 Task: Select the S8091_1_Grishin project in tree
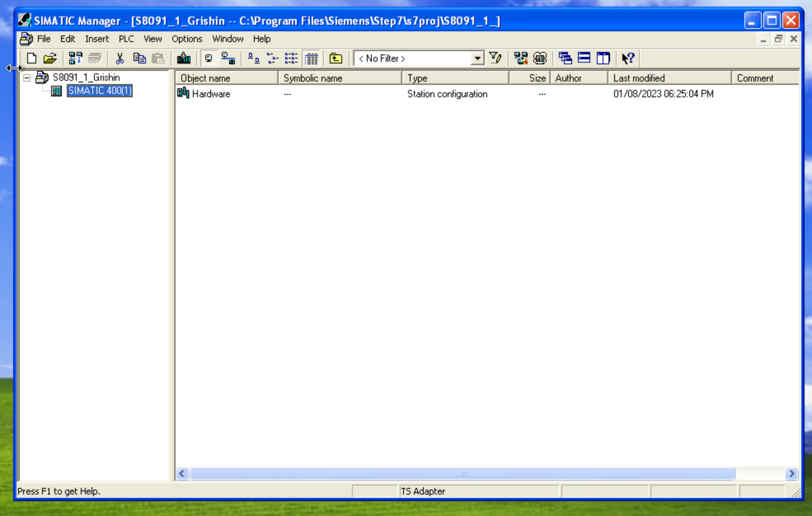click(86, 77)
